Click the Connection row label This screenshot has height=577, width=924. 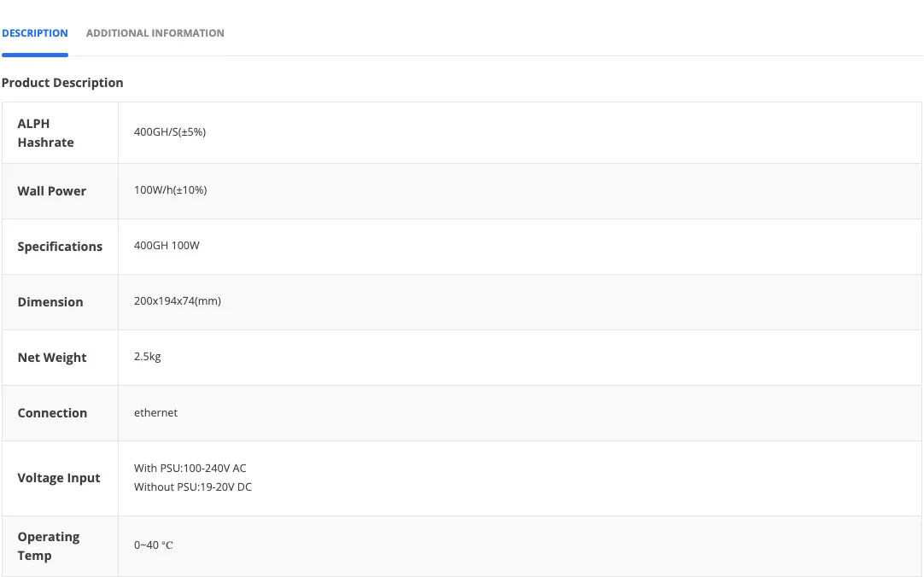(x=52, y=413)
